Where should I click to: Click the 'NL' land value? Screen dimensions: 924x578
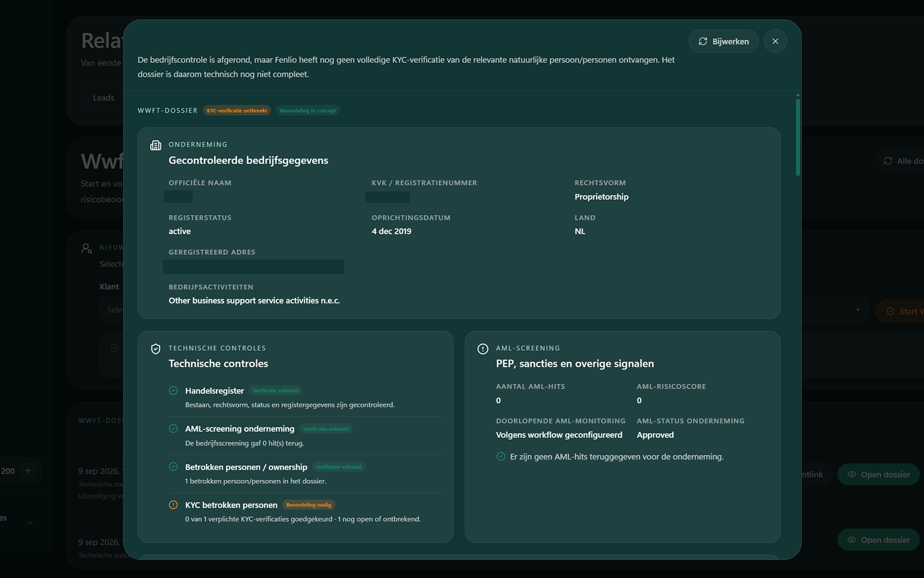580,231
